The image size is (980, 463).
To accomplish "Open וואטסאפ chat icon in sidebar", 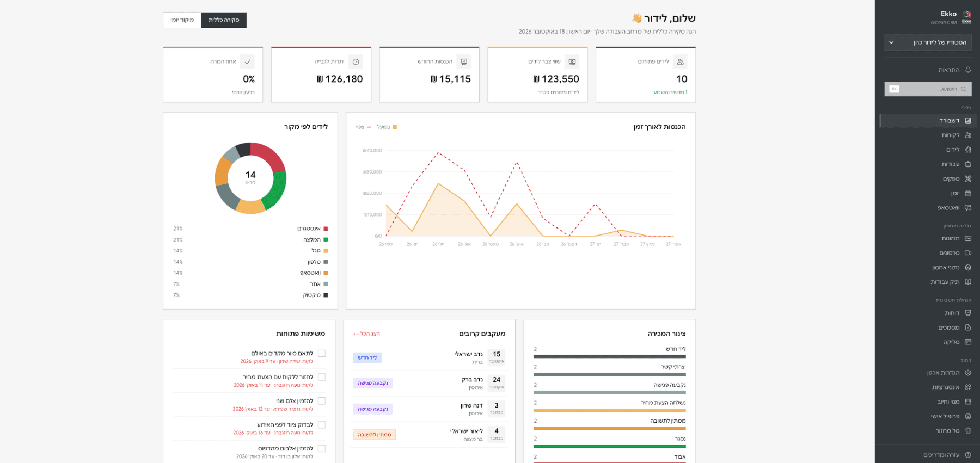I will click(968, 208).
